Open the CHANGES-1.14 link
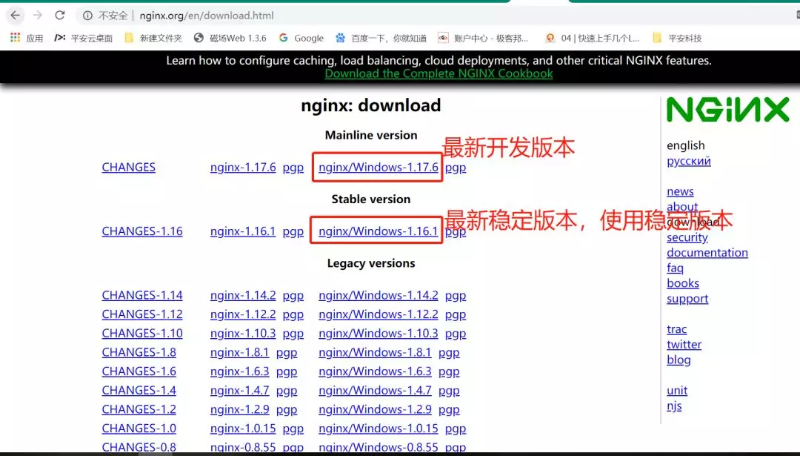The image size is (800, 456). [142, 295]
